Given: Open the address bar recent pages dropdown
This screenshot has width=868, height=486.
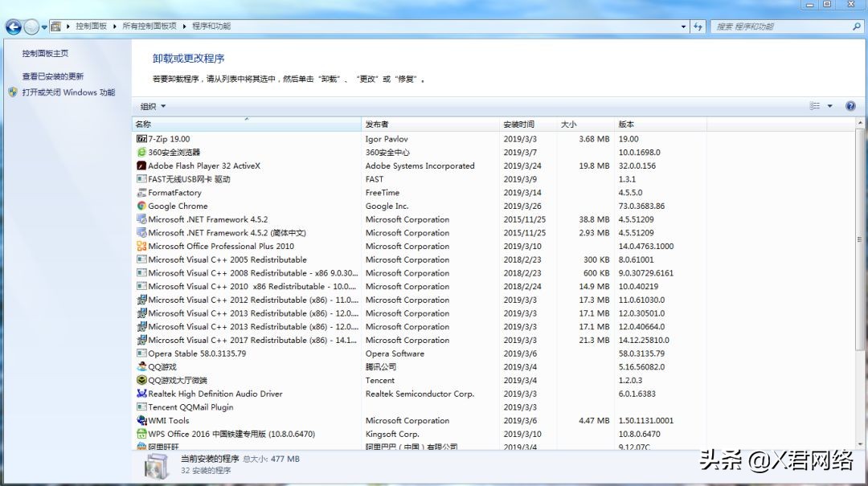Looking at the screenshot, I should [682, 26].
